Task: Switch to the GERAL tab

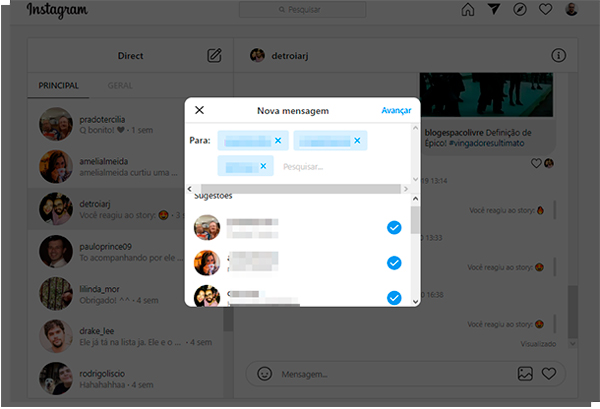Action: (120, 85)
